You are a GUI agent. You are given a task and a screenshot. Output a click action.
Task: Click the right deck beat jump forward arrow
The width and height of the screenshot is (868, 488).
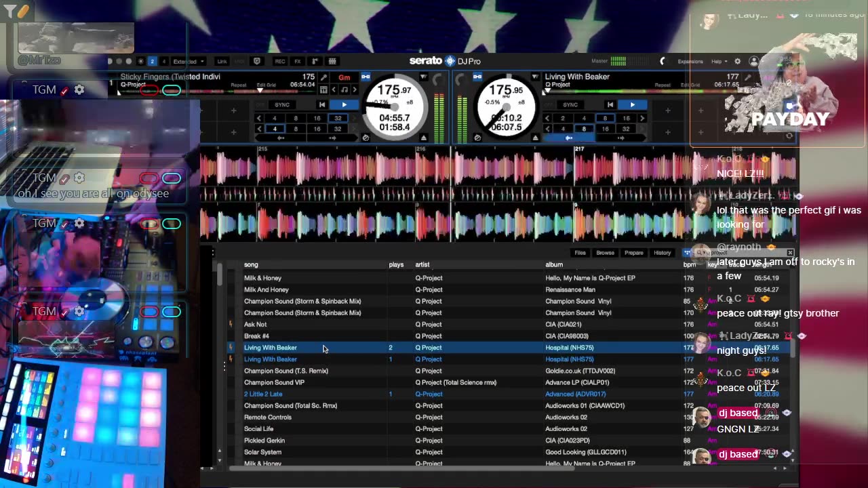621,138
